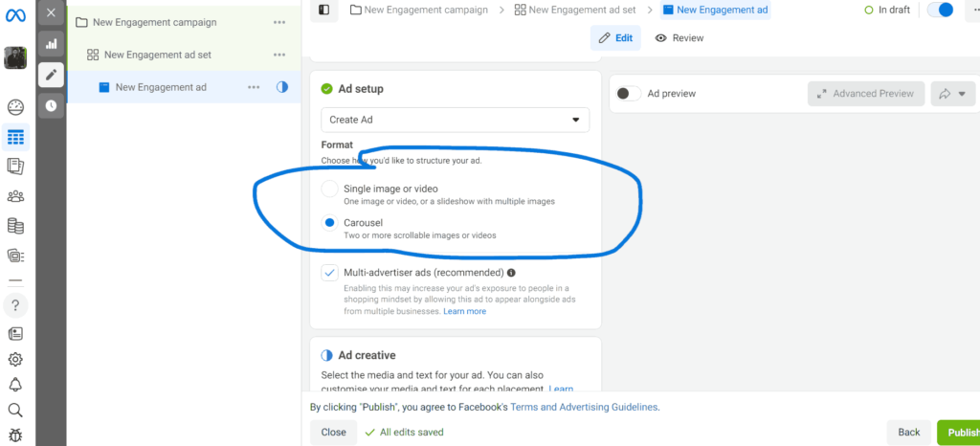Open New Engagement campaign more options
980x446 pixels.
point(278,22)
